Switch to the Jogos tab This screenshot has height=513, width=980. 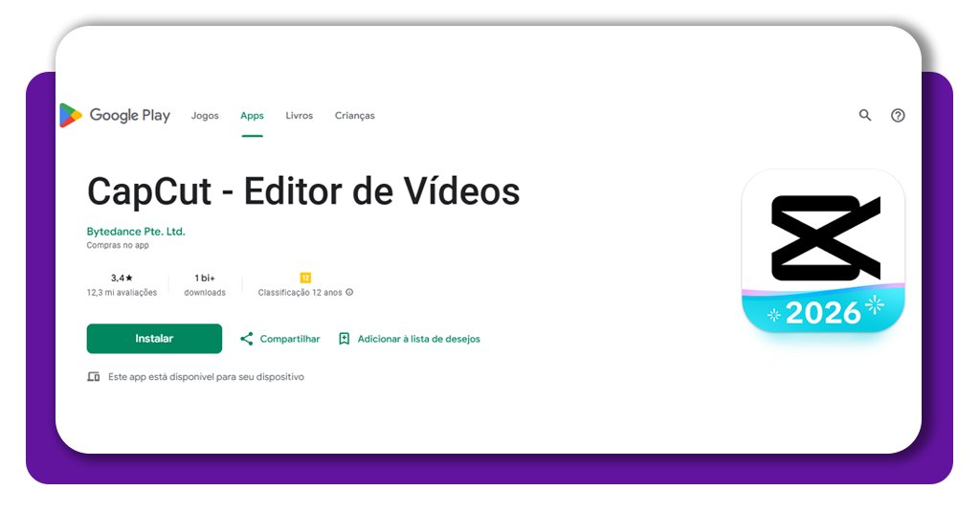click(205, 116)
